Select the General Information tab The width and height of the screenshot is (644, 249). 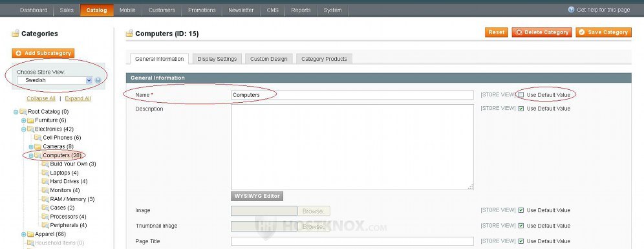(x=159, y=59)
